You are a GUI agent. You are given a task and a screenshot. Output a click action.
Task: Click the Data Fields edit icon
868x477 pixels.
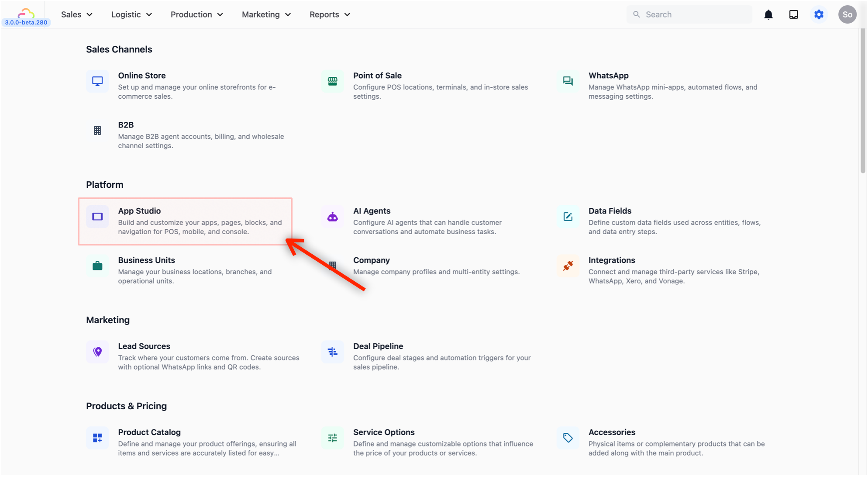tap(568, 217)
